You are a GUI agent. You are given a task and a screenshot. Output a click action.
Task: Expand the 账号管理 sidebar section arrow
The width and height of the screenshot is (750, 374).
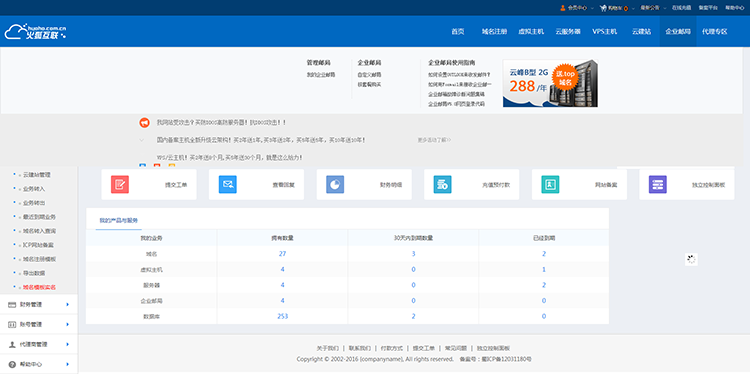pos(68,324)
